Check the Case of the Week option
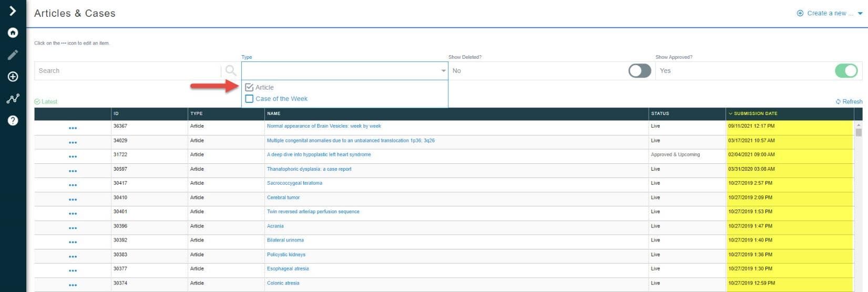 click(249, 99)
